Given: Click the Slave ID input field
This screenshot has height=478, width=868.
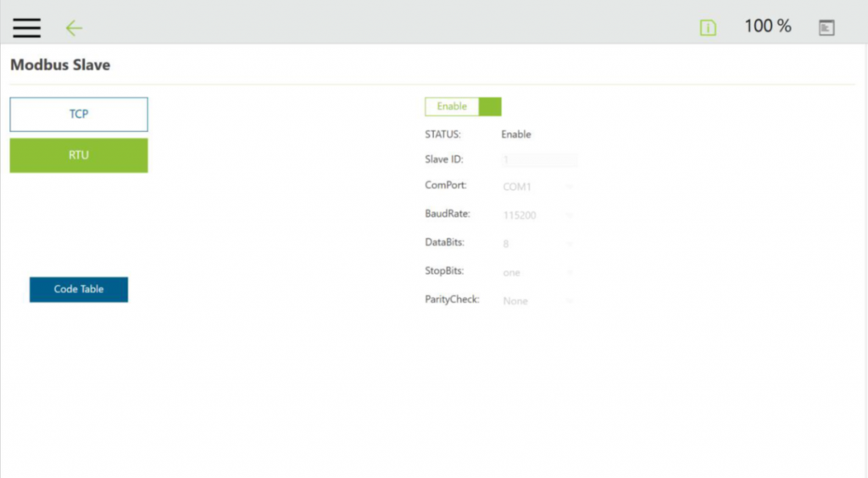Looking at the screenshot, I should click(x=539, y=159).
